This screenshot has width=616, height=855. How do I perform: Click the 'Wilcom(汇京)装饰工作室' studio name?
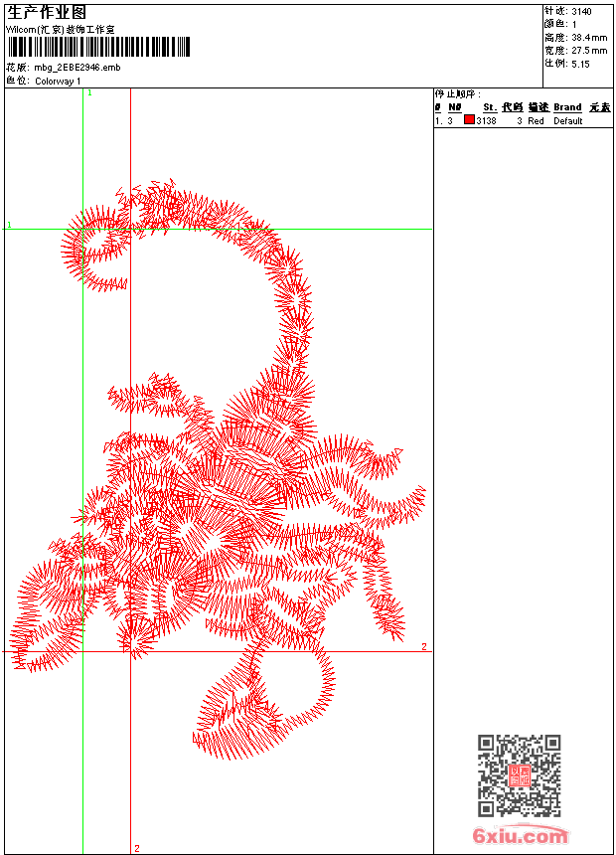point(61,30)
